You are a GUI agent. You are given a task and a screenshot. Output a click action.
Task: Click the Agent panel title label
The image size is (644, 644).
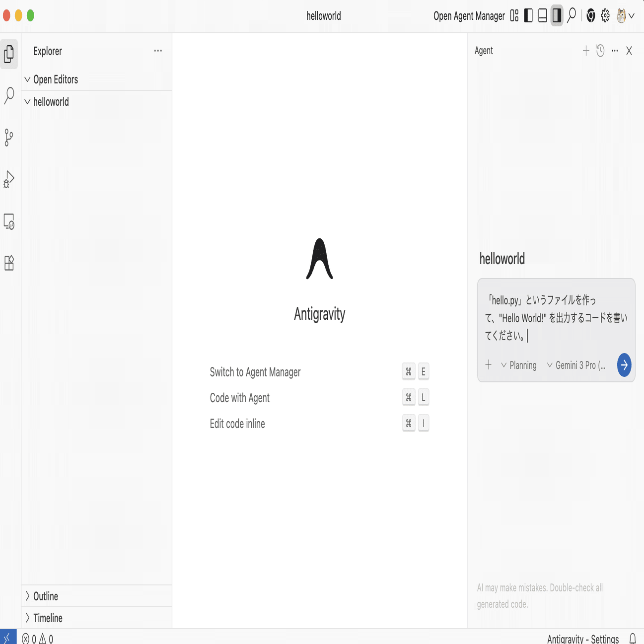coord(484,51)
